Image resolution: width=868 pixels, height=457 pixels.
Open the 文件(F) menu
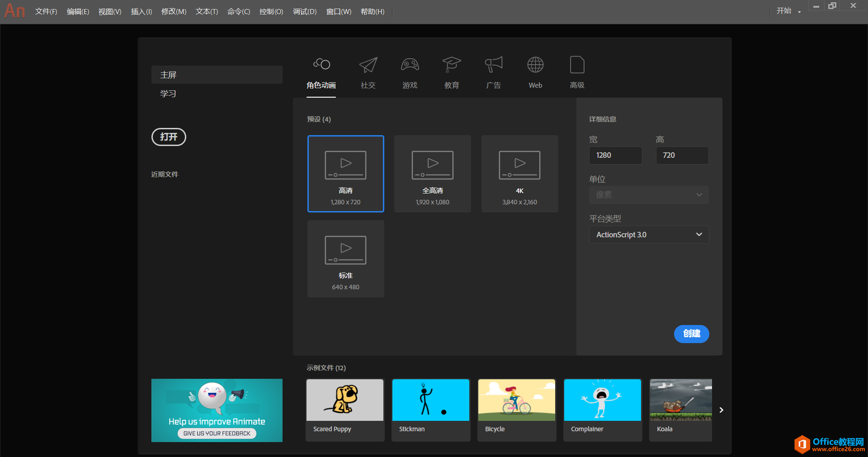tap(46, 11)
